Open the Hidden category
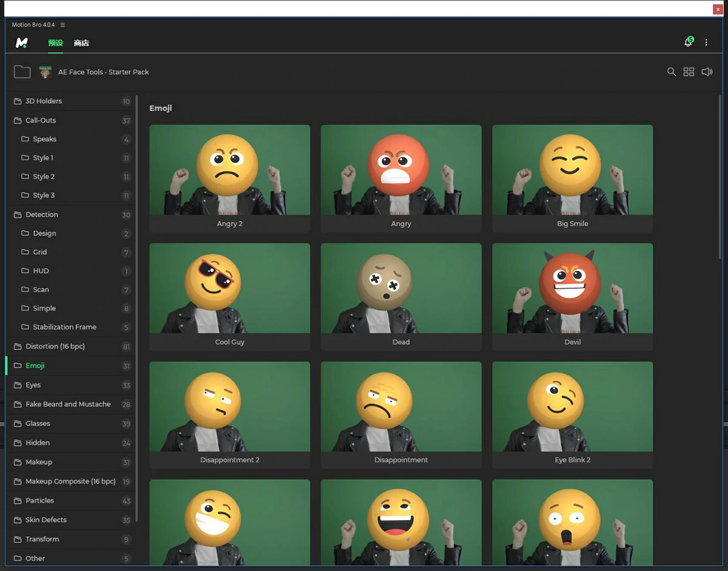The height and width of the screenshot is (571, 728). coord(72,443)
